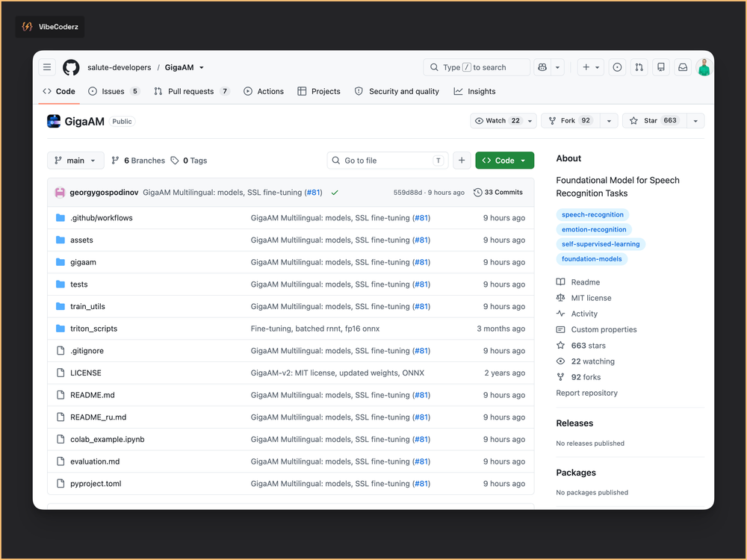The height and width of the screenshot is (560, 747).
Task: Click the VibeCoderz logo badge
Action: pos(49,27)
